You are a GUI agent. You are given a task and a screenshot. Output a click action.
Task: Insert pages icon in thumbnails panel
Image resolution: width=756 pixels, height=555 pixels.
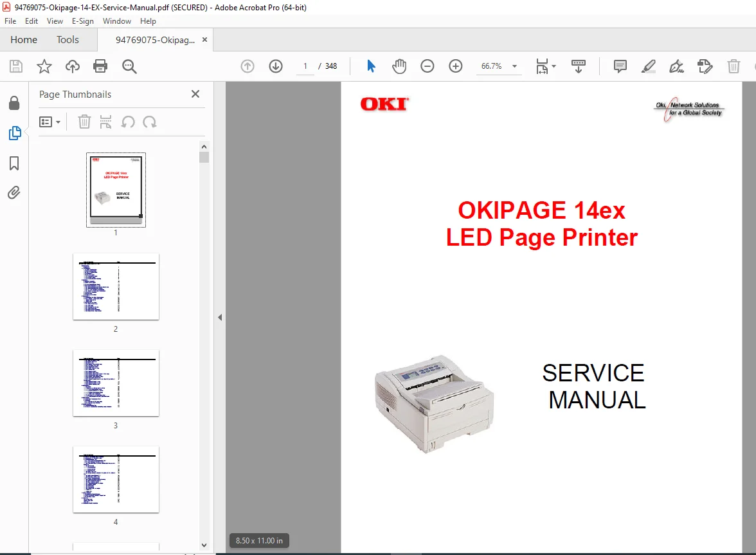pos(105,122)
